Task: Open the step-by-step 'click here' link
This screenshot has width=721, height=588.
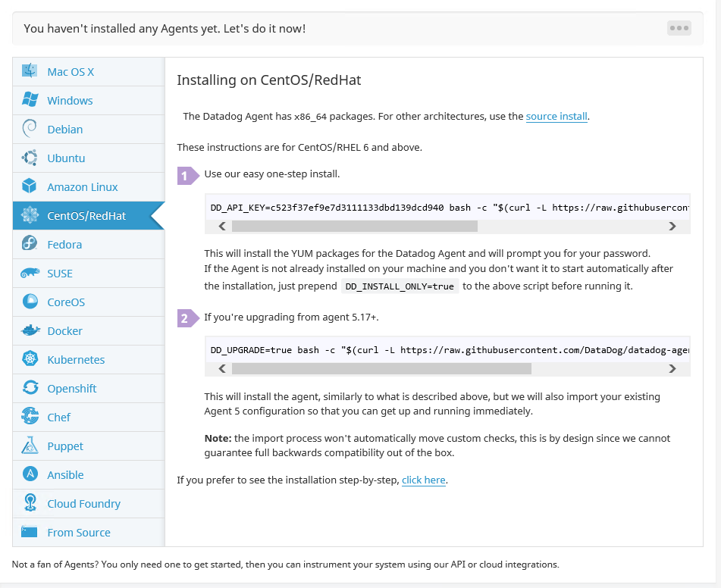Action: coord(424,480)
